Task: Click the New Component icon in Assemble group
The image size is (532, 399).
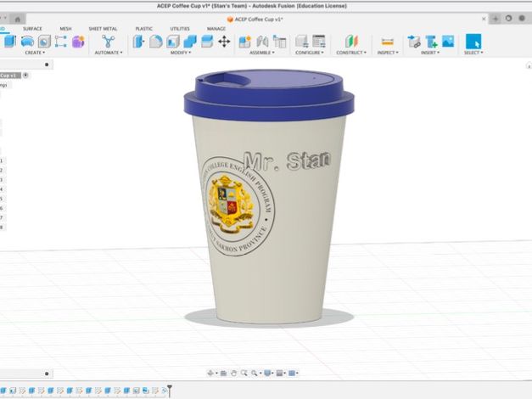Action: pyautogui.click(x=244, y=42)
